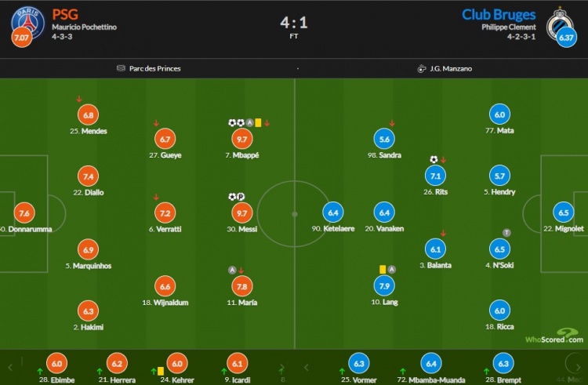The image size is (588, 385).
Task: Click Lang's assist A icon
Action: pyautogui.click(x=391, y=269)
